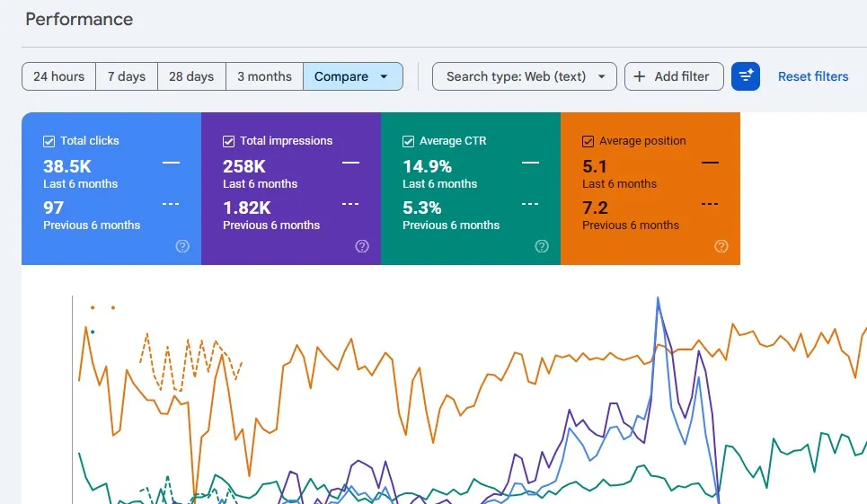Click the Reset filters link
The image size is (867, 504).
tap(813, 76)
